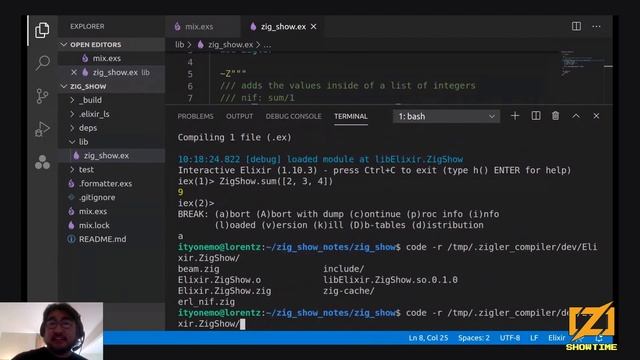Switch to the Output panel tab
640x360 pixels.
click(x=240, y=116)
